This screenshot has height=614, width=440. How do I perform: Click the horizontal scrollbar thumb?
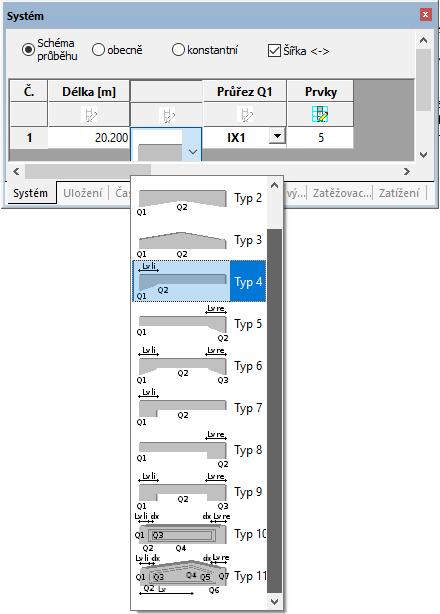pos(88,171)
